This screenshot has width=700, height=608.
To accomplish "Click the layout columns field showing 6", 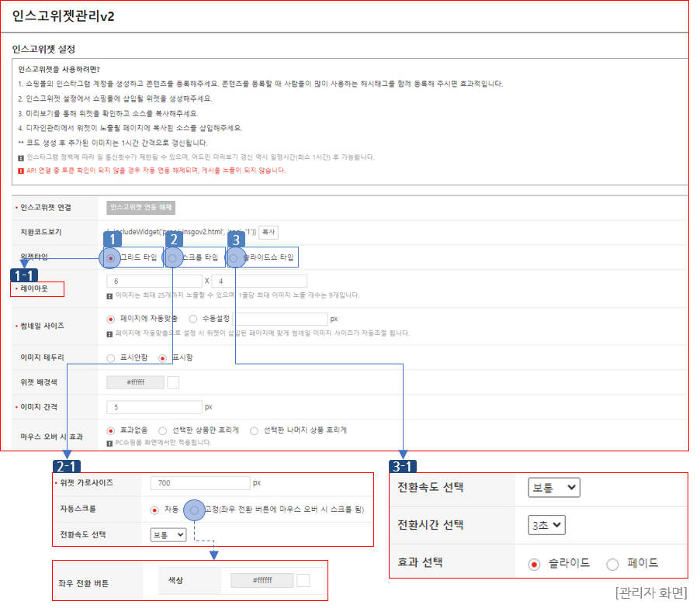I will pyautogui.click(x=154, y=281).
